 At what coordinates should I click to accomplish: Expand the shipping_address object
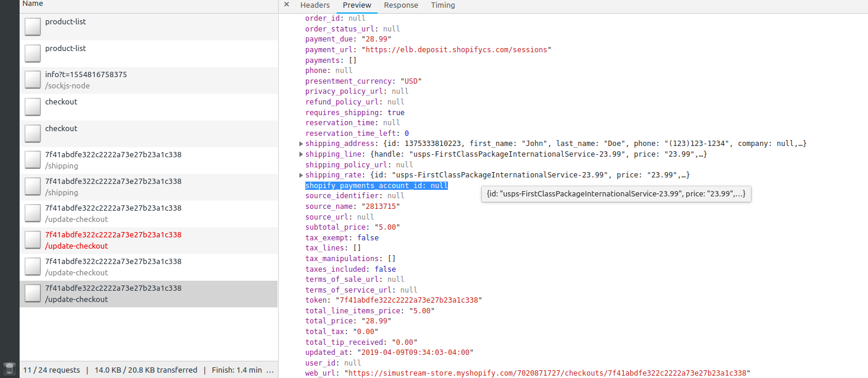[x=301, y=144]
